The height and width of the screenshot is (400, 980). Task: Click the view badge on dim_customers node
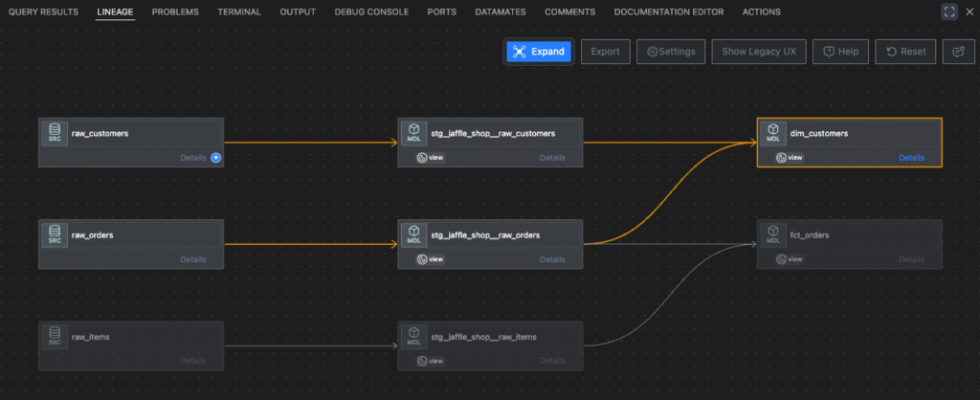pos(790,158)
